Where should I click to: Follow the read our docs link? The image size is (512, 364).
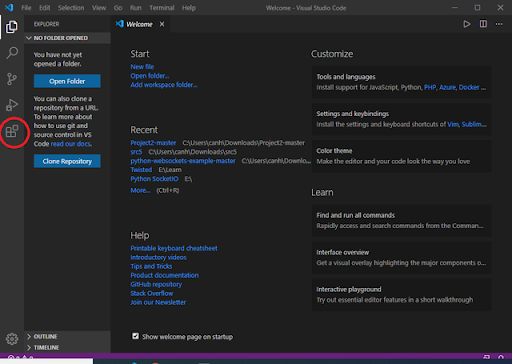[71, 144]
